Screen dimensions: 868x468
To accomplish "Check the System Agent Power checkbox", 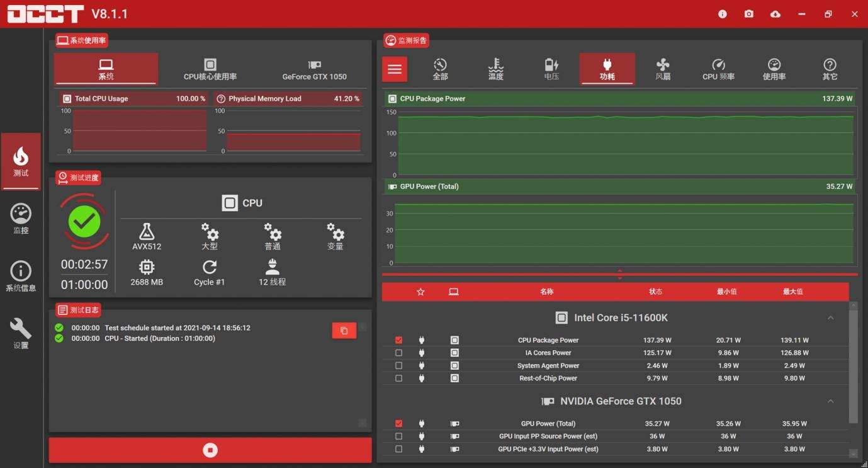I will tap(398, 365).
